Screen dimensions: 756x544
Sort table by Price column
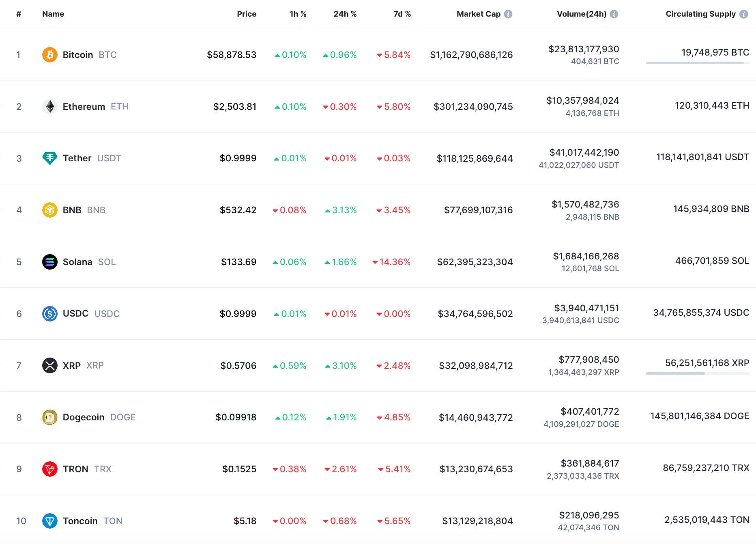247,14
